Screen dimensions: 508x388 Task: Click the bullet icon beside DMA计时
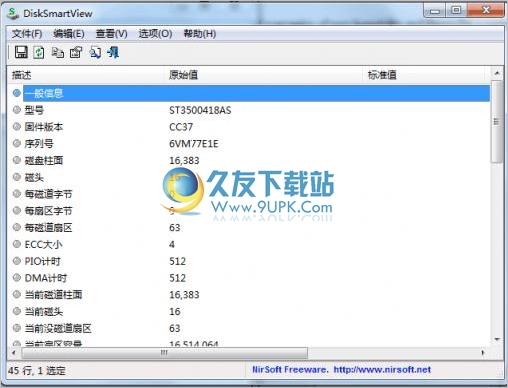17,277
